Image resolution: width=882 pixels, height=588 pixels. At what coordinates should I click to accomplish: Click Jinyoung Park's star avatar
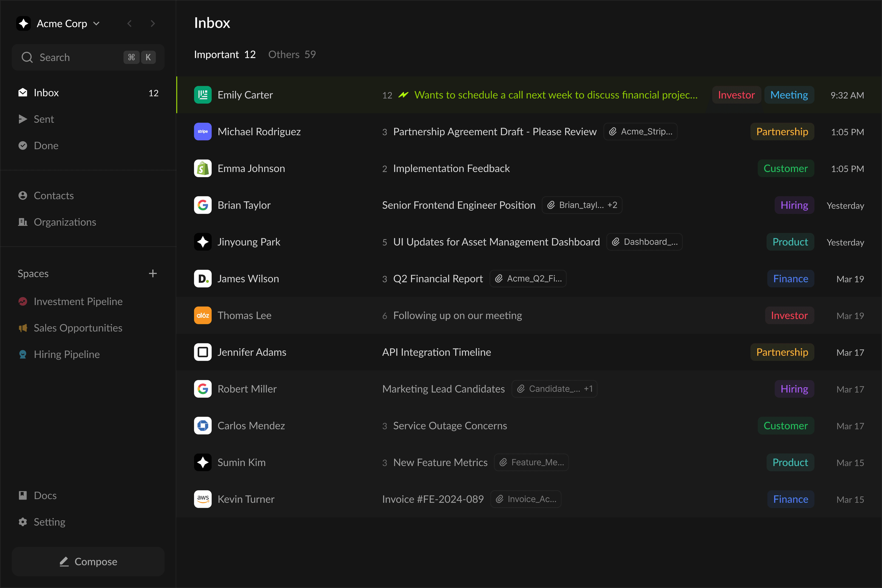(203, 242)
